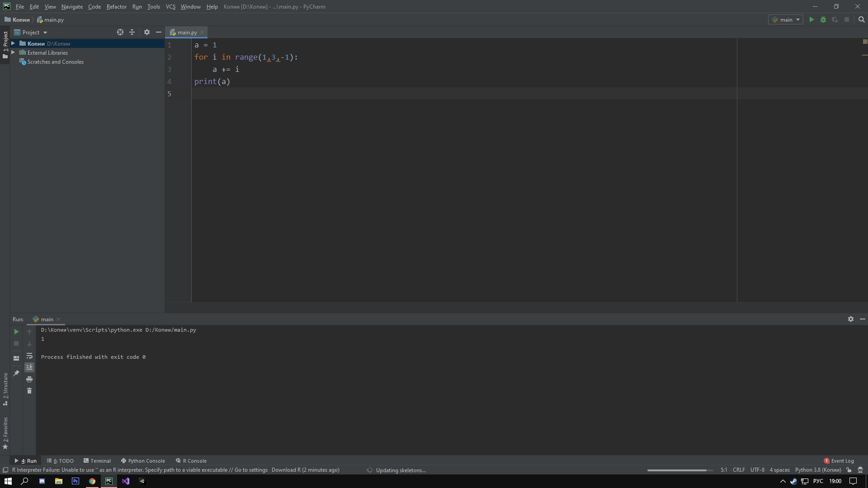This screenshot has width=868, height=488.
Task: Change file encoding UTF-8
Action: click(757, 470)
